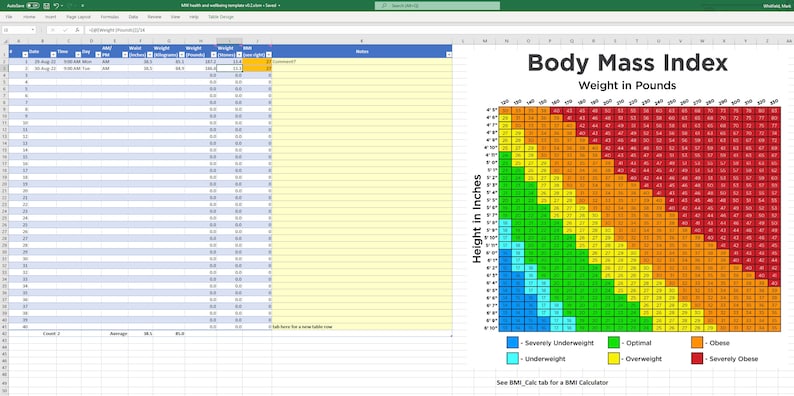This screenshot has width=794, height=396.
Task: Open the Page Layout ribbon tab
Action: (x=78, y=17)
